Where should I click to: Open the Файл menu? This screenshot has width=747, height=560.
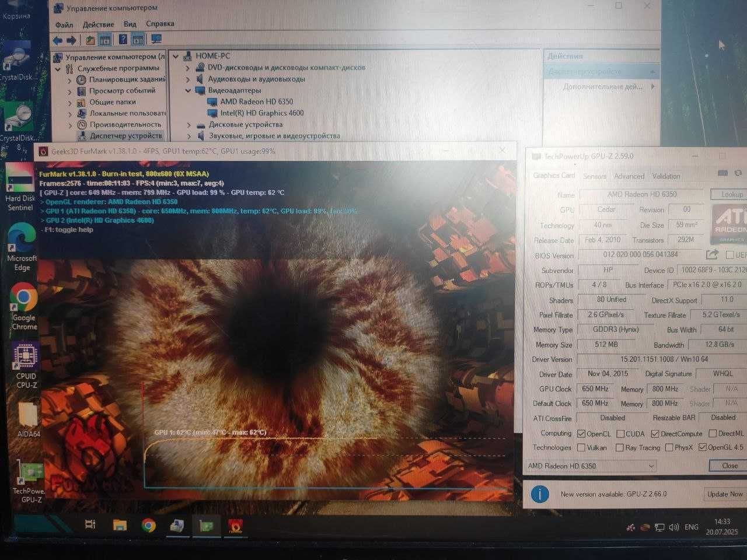64,24
